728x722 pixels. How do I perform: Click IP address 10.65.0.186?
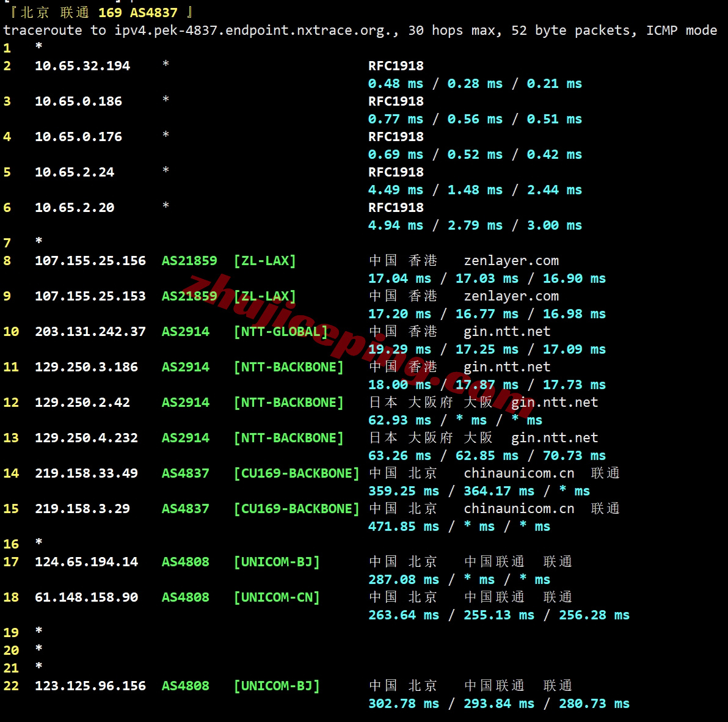pyautogui.click(x=78, y=101)
